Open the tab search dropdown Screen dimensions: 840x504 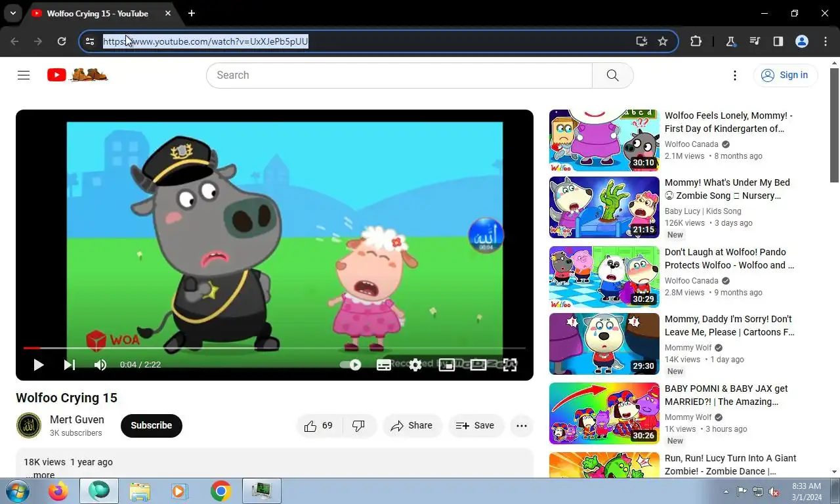[x=12, y=13]
